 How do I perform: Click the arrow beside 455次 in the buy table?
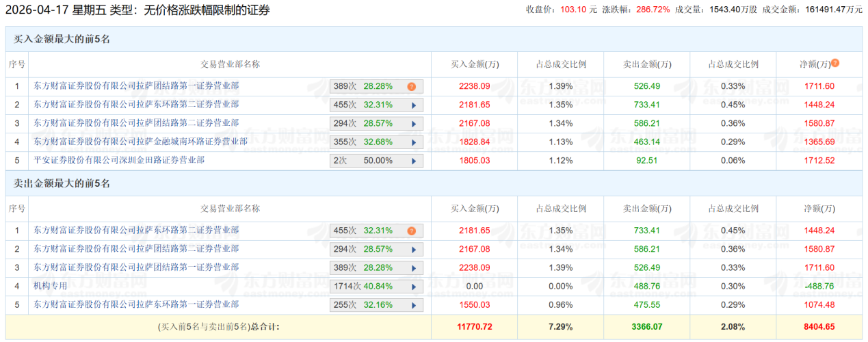pyautogui.click(x=413, y=105)
